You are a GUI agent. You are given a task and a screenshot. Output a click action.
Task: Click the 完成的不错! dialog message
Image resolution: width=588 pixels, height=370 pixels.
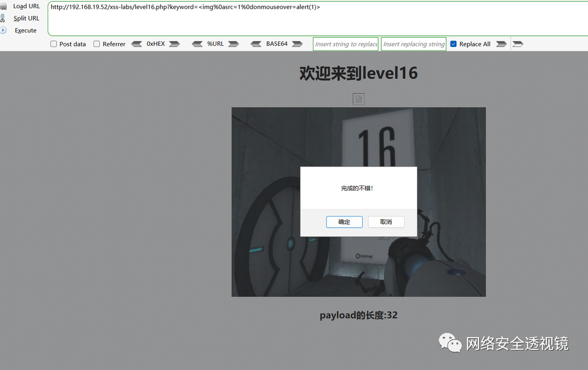[357, 188]
